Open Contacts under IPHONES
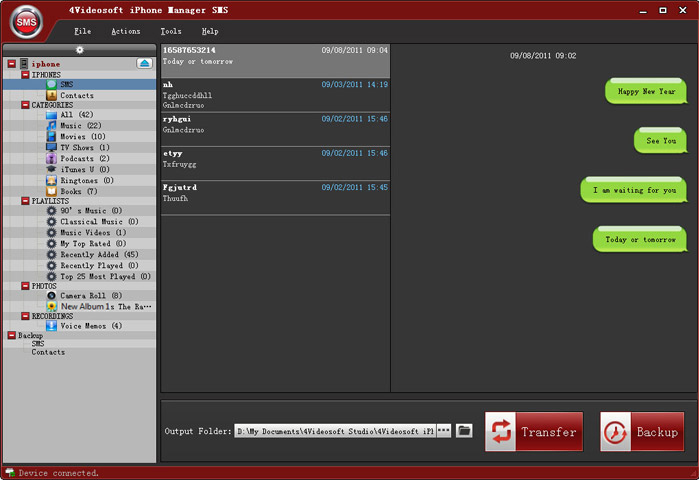Screen dimensions: 699x480 click(76, 95)
